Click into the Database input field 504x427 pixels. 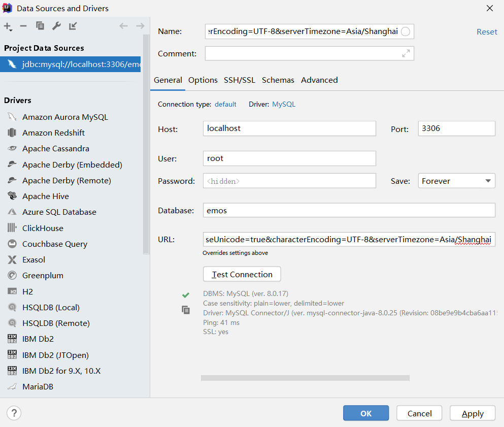pyautogui.click(x=349, y=210)
